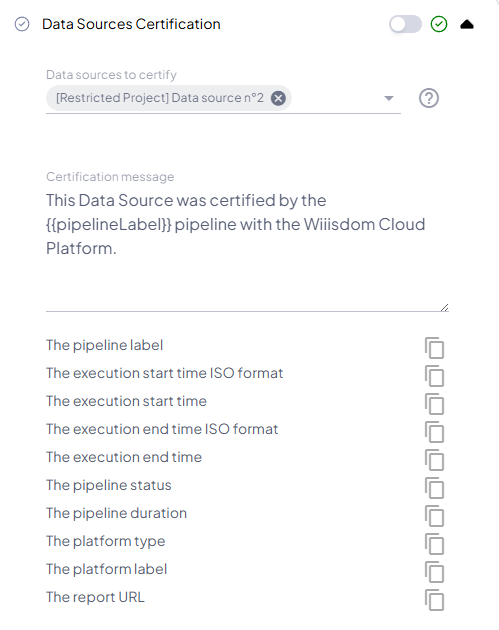Click 'The report URL' text

point(95,597)
